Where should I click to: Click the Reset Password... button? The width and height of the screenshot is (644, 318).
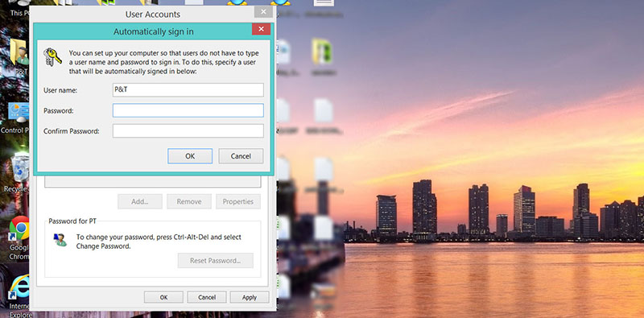point(216,261)
